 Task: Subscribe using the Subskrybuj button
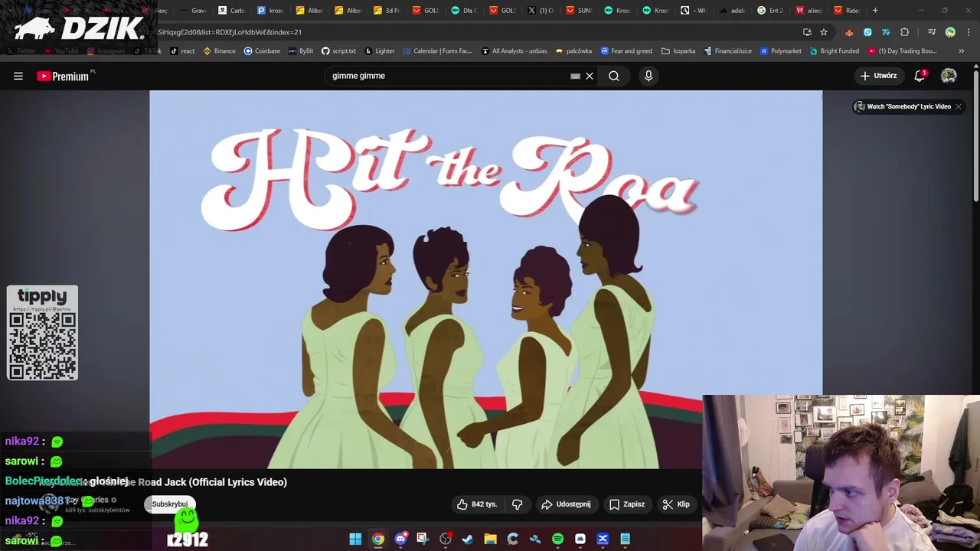[170, 504]
